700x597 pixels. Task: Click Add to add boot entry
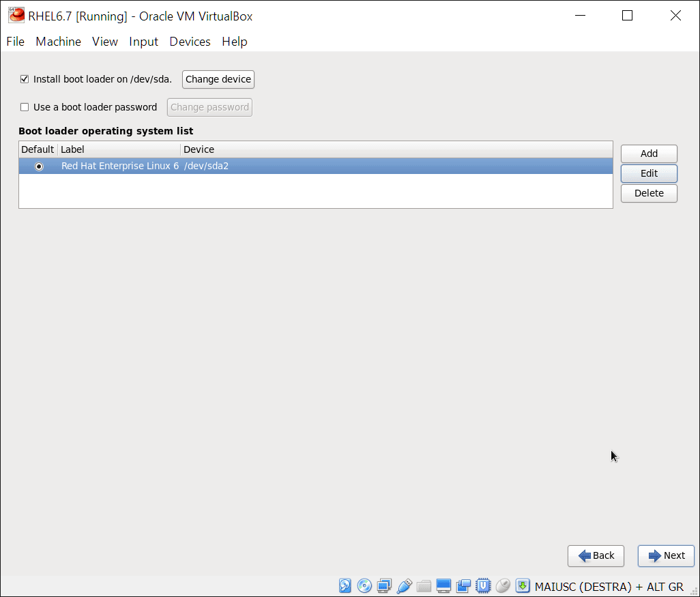(649, 154)
